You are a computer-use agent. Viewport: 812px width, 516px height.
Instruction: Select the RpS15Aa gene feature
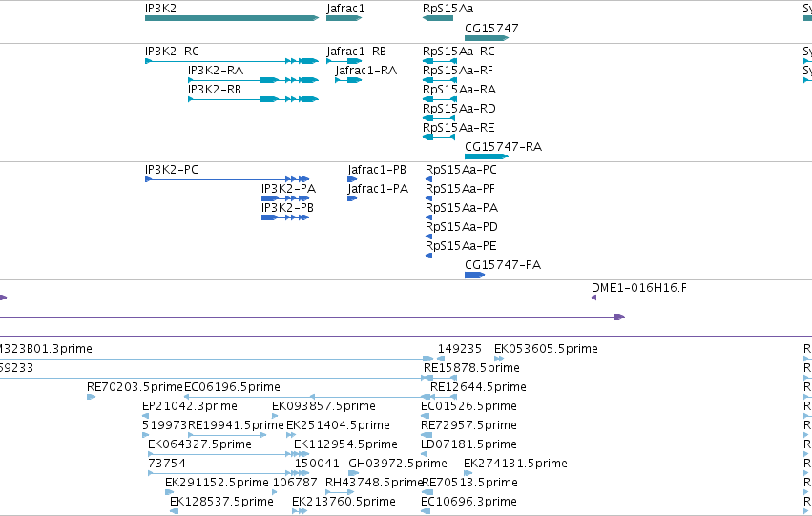click(x=438, y=18)
